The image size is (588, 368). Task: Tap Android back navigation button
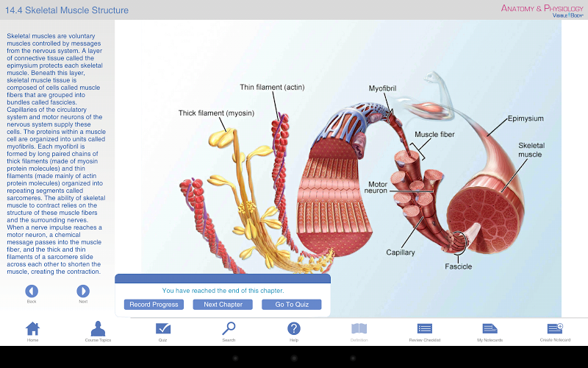pyautogui.click(x=235, y=358)
